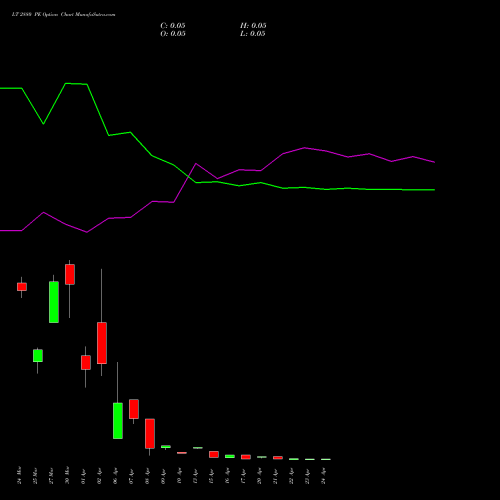This screenshot has height=500, width=500.
Task: Click the red candlestick for 17 Apr
Action: [246, 457]
